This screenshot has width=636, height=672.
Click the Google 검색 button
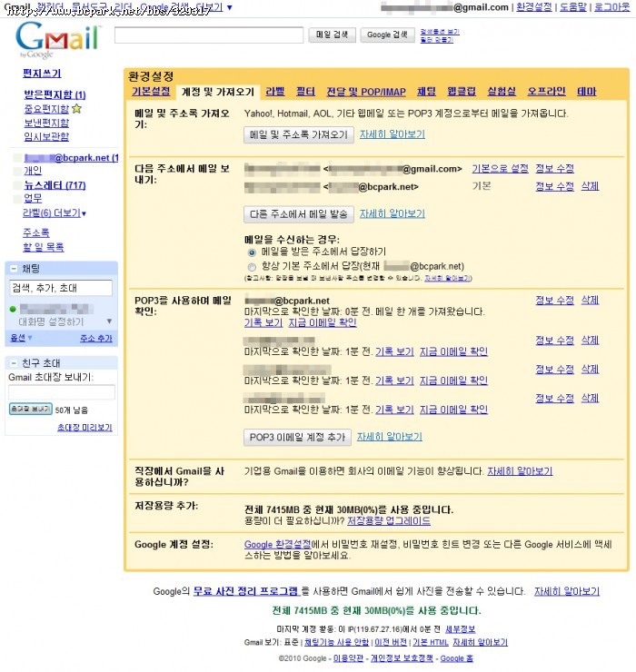click(387, 35)
